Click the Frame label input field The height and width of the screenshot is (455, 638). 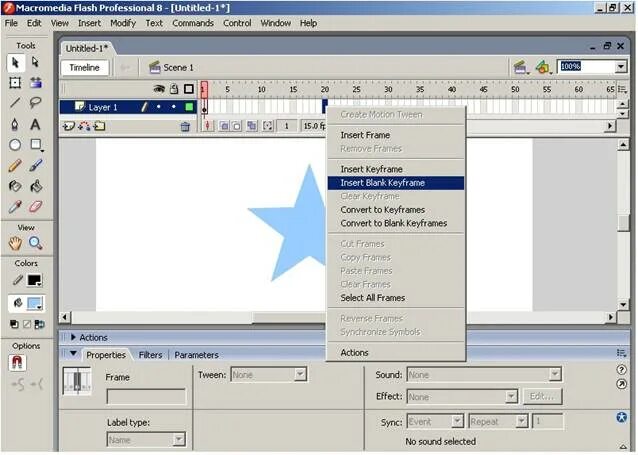146,396
